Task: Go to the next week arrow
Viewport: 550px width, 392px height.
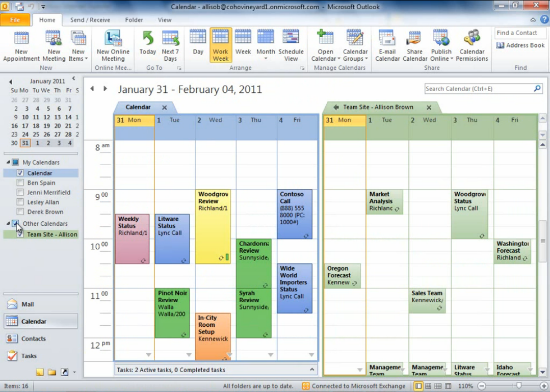Action: [x=105, y=89]
